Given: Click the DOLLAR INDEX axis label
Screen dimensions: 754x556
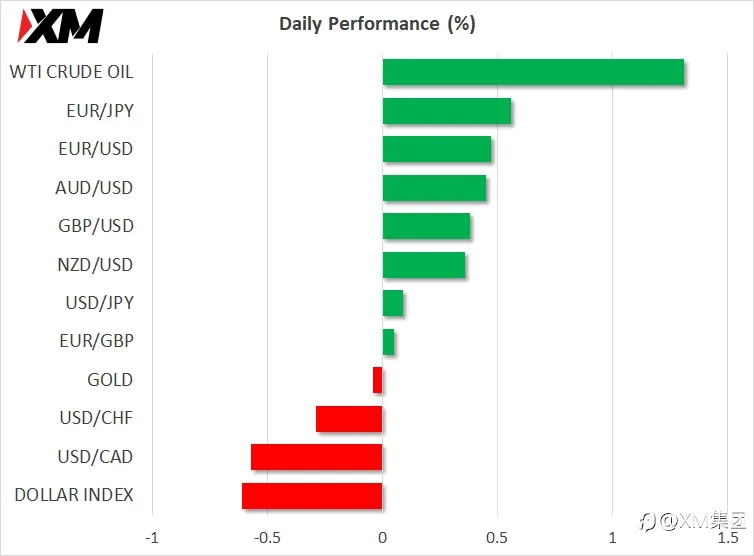Looking at the screenshot, I should pyautogui.click(x=74, y=495).
